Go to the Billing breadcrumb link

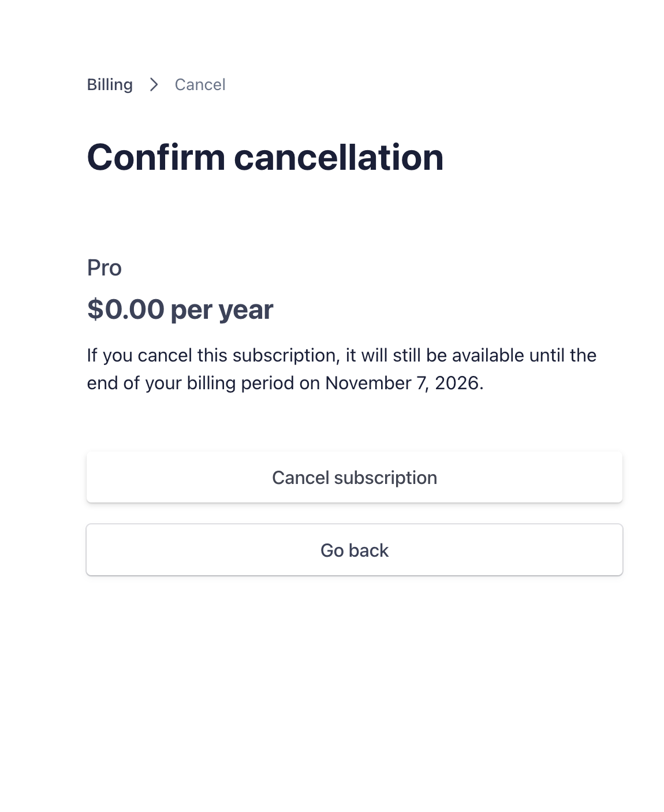(x=110, y=85)
